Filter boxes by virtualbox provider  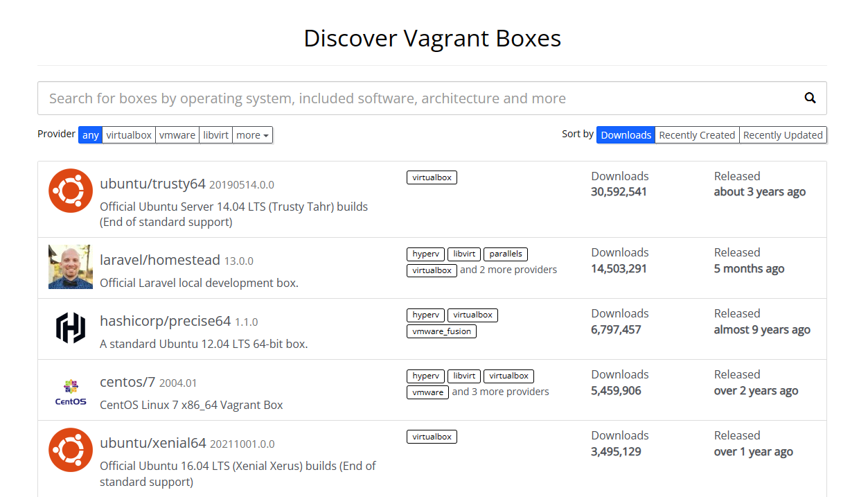129,134
